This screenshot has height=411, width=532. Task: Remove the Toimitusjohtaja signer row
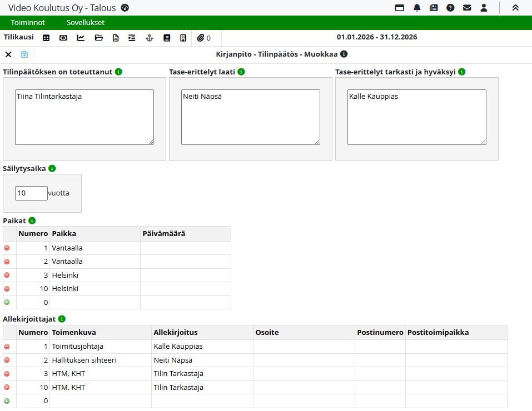pos(7,347)
